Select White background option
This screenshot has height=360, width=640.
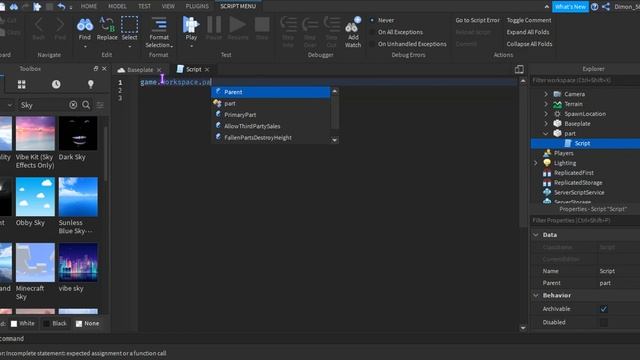coord(23,323)
